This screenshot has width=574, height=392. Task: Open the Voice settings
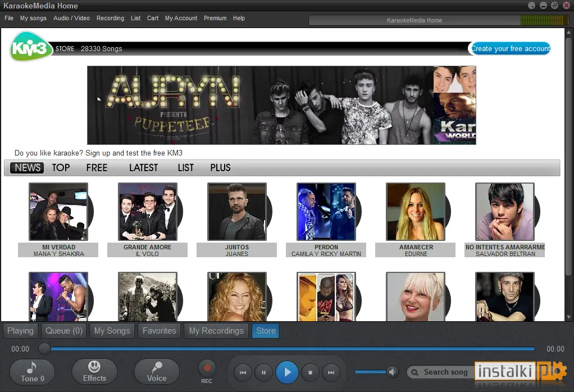click(156, 371)
